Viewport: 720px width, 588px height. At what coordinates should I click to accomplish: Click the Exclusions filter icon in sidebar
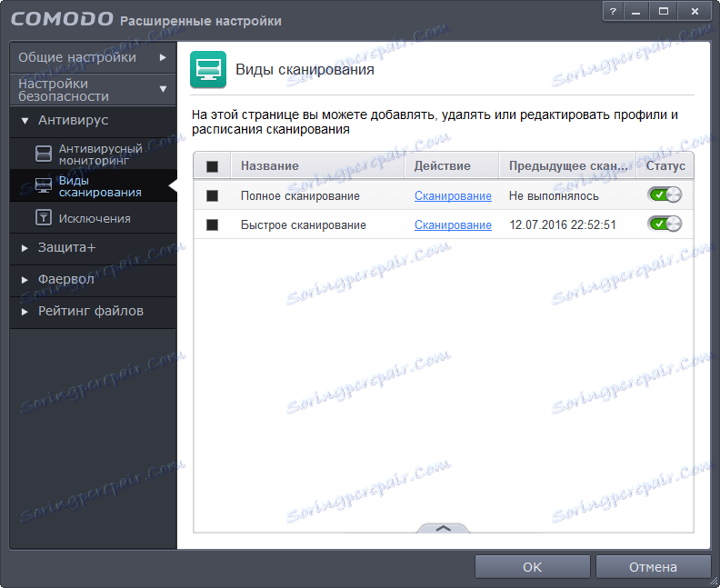44,217
